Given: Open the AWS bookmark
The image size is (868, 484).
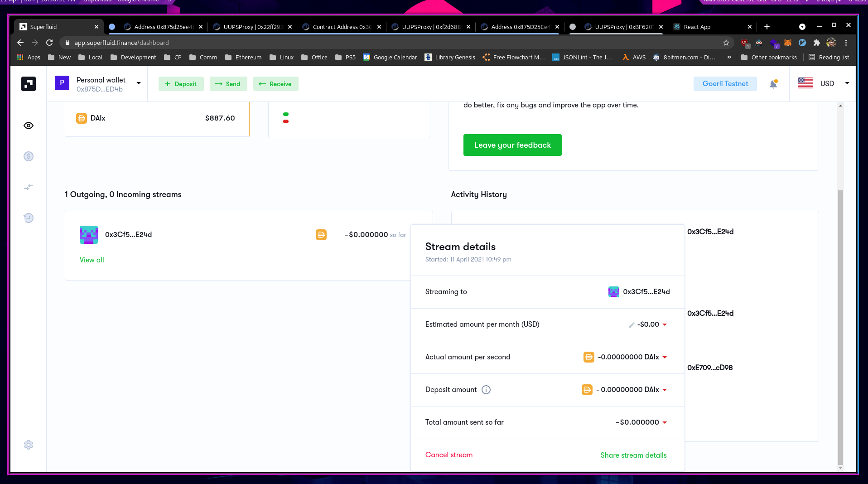Looking at the screenshot, I should (634, 57).
